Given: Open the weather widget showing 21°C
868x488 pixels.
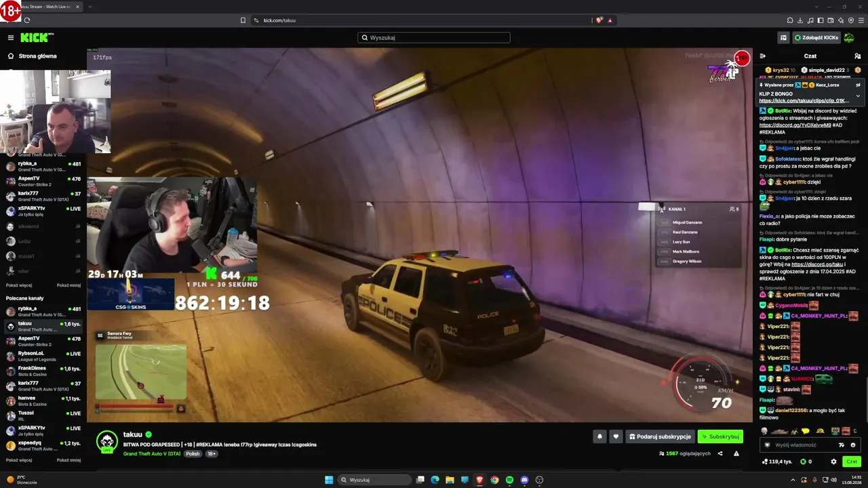Looking at the screenshot, I should click(x=22, y=480).
